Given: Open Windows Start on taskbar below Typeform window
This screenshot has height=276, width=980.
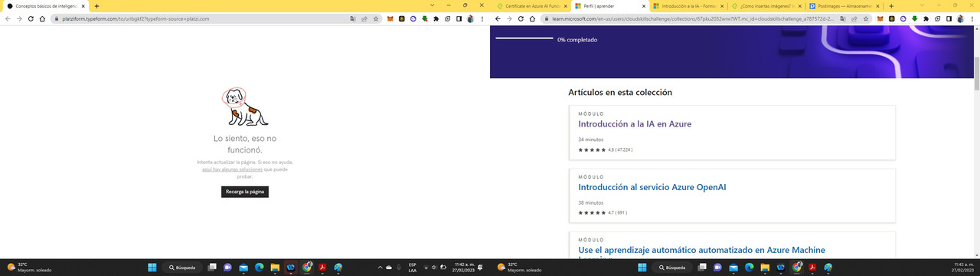Looking at the screenshot, I should pos(152,268).
